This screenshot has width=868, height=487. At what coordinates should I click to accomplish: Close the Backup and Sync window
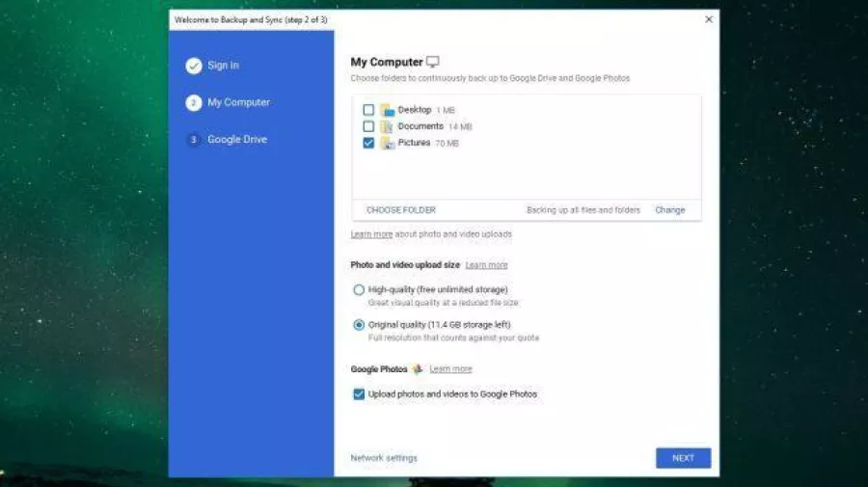(709, 19)
